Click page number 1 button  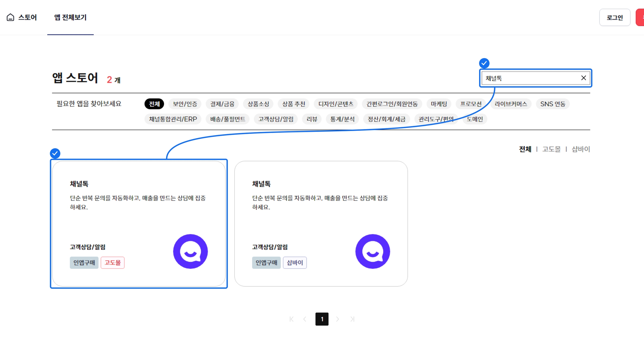[x=322, y=319]
